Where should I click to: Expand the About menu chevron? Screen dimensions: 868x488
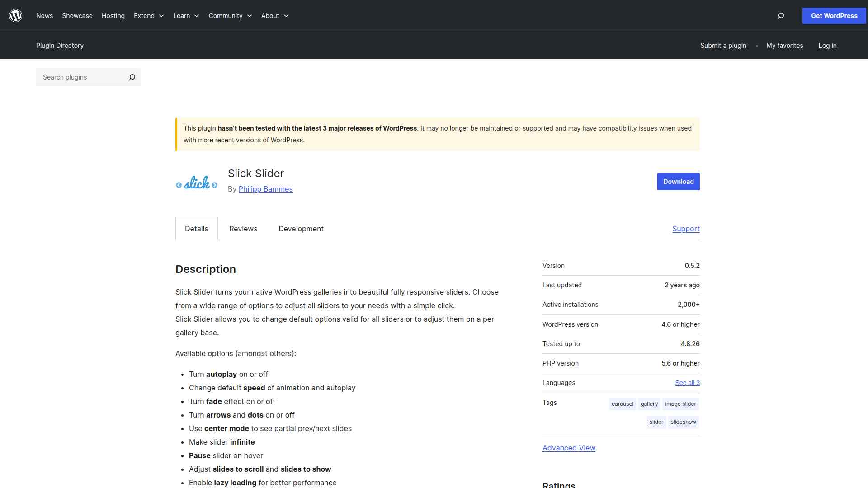point(286,16)
